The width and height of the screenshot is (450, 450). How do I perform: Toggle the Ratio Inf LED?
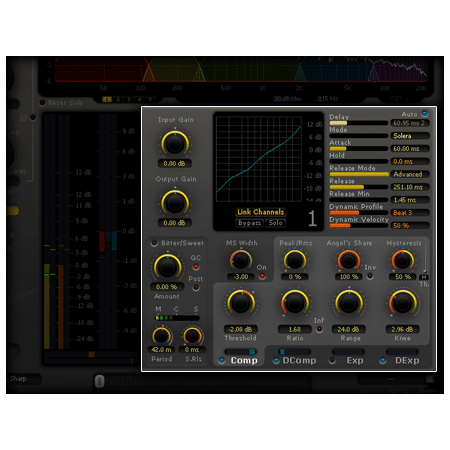319,329
